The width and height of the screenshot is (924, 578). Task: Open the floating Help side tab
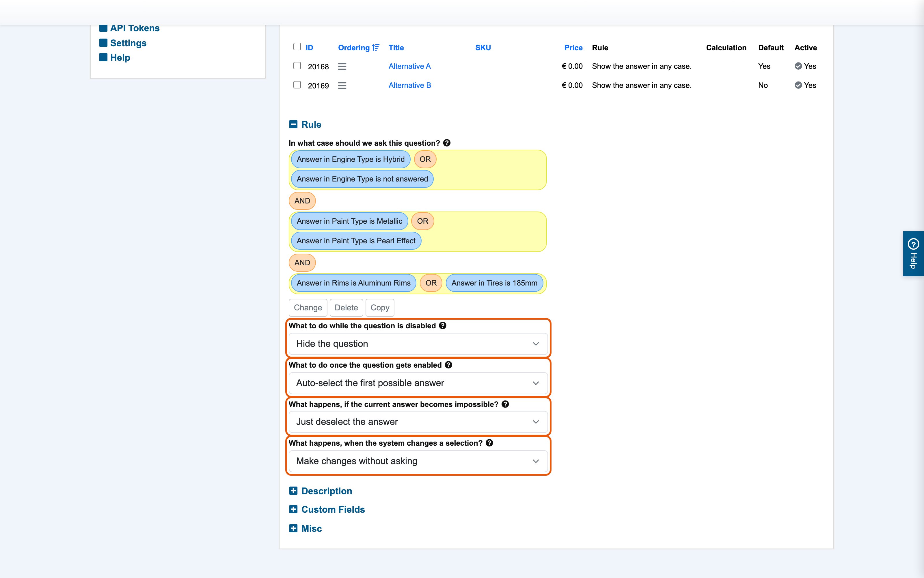913,253
